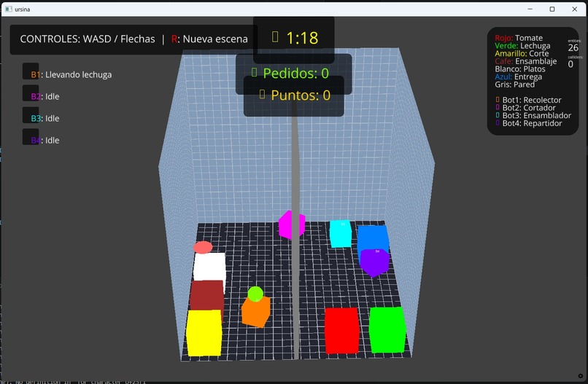
Task: Click the green lettuce ball on Bot1
Action: click(255, 294)
